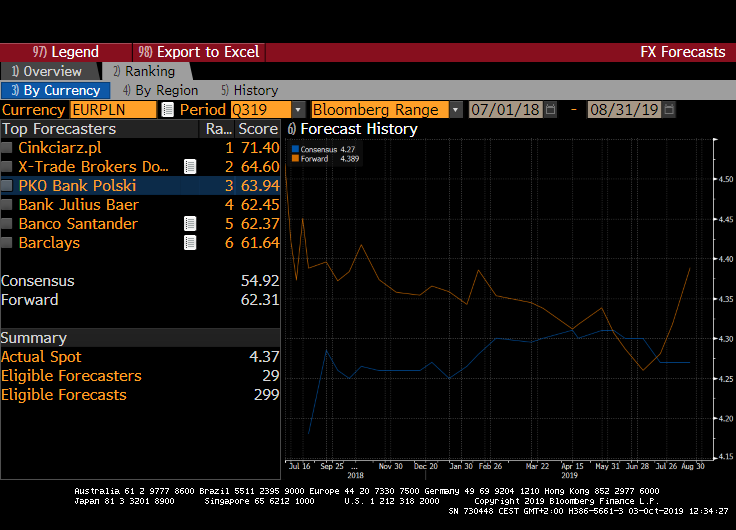Expand the Period Q319 dropdown
Image resolution: width=736 pixels, height=530 pixels.
click(298, 110)
